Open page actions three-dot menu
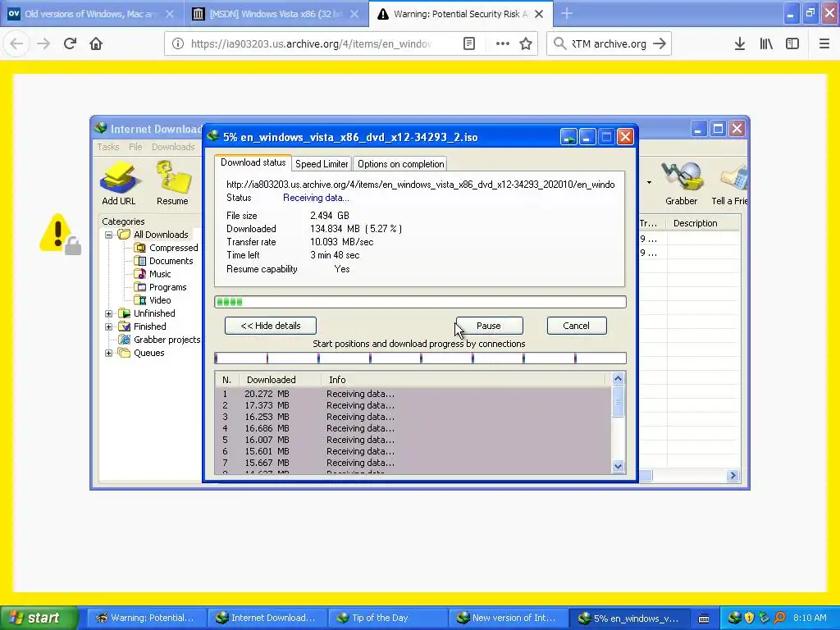The height and width of the screenshot is (630, 840). 503,44
